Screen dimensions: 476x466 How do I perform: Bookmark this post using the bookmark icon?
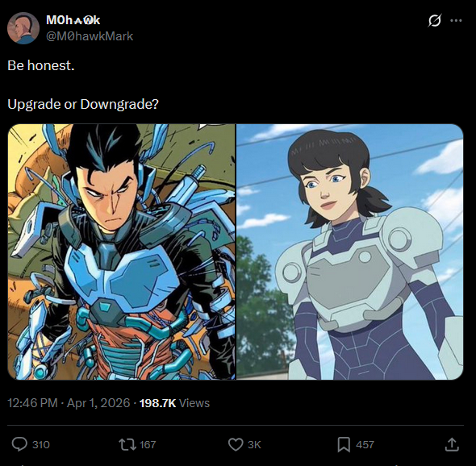point(344,444)
